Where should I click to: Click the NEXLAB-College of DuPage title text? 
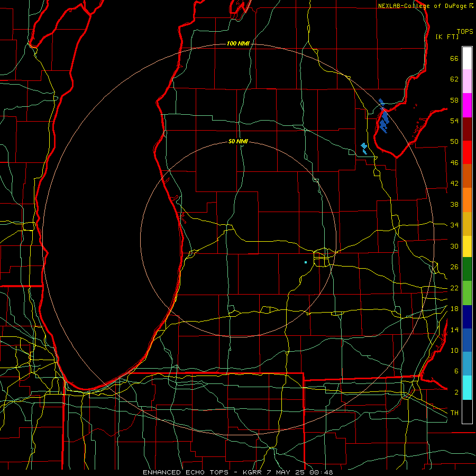(x=423, y=6)
